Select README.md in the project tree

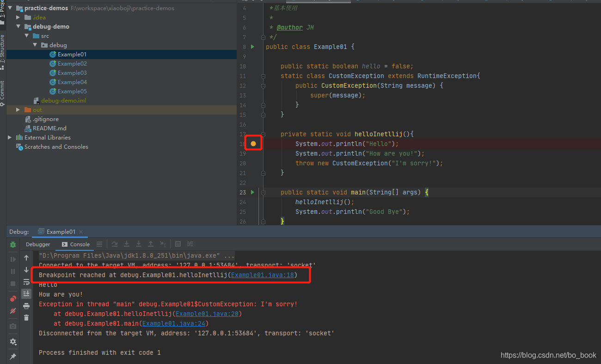pyautogui.click(x=45, y=128)
